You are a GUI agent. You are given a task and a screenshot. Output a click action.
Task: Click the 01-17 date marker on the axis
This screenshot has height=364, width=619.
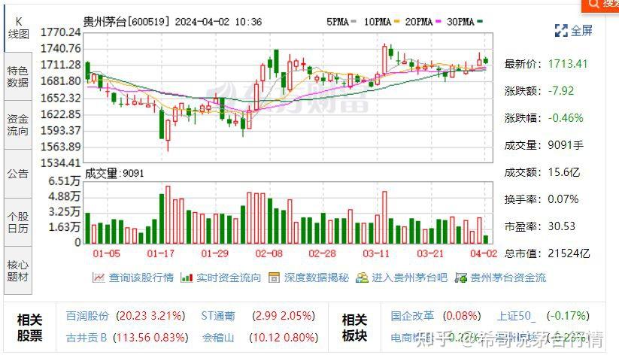[x=160, y=253]
